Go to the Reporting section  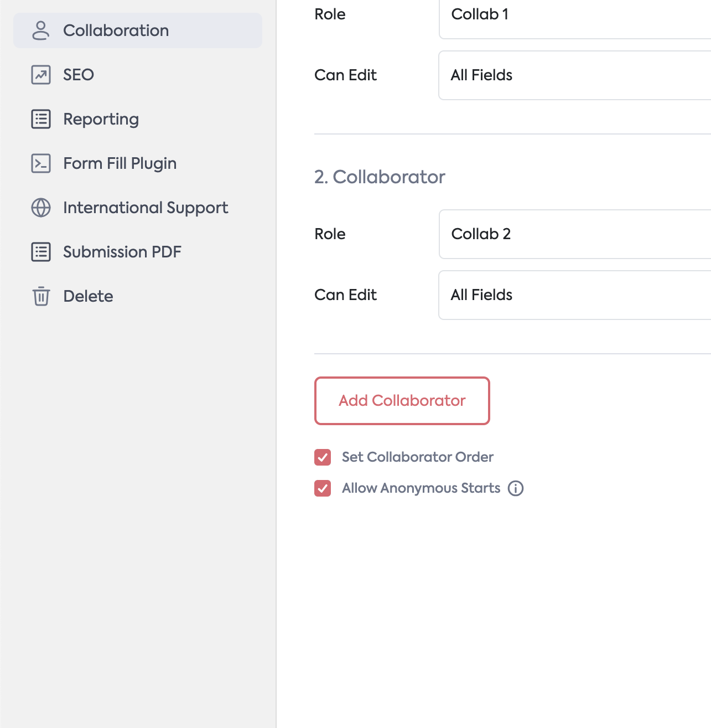(101, 119)
